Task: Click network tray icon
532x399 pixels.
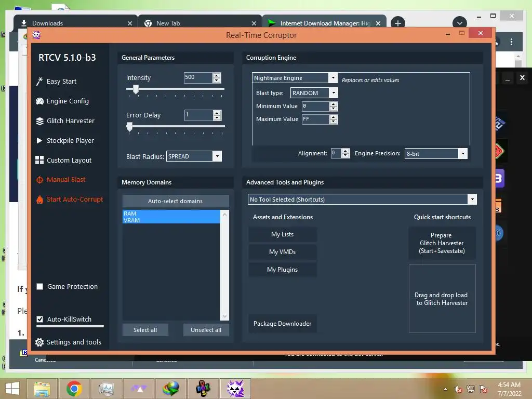Action: 471,389
